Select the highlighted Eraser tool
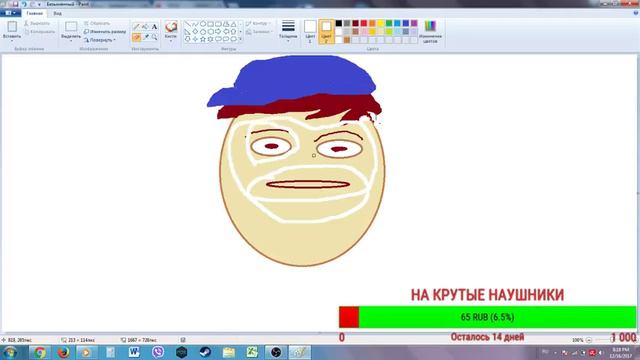Viewport: 640px width, 360px height. point(136,37)
